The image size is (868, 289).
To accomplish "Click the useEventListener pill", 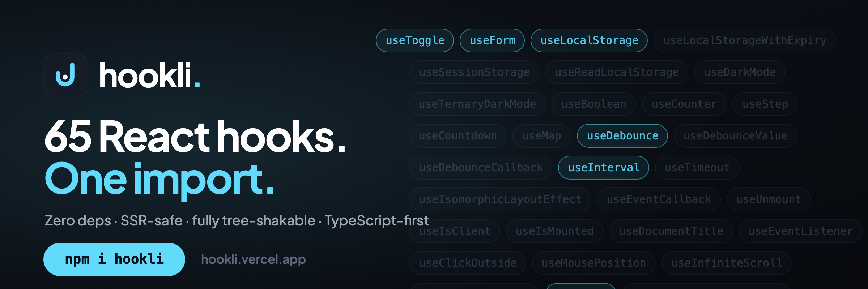I will (x=801, y=231).
